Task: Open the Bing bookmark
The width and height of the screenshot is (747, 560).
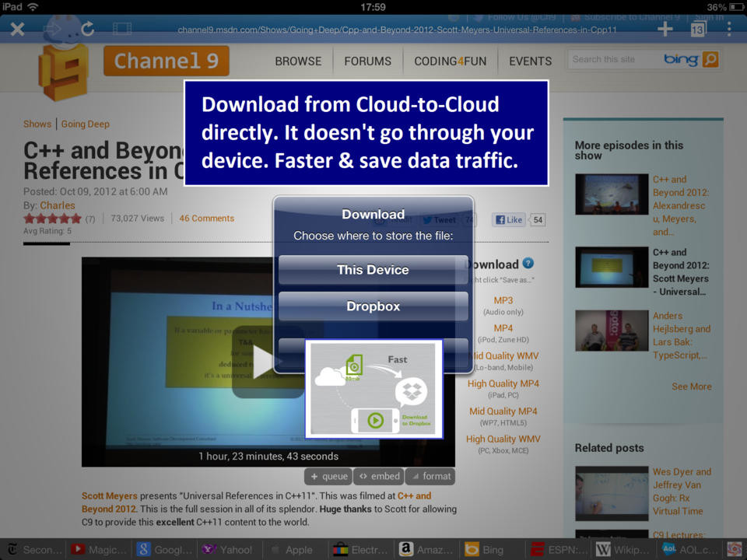Action: tap(485, 550)
